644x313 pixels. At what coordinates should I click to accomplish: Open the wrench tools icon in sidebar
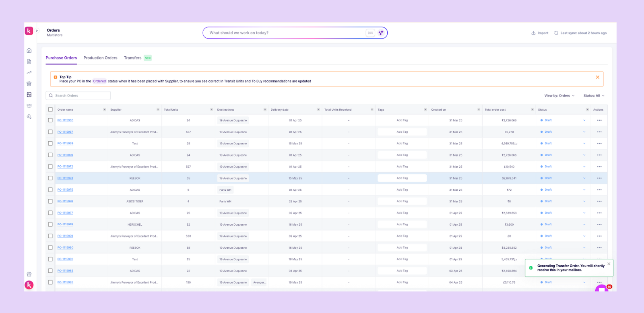tap(29, 117)
